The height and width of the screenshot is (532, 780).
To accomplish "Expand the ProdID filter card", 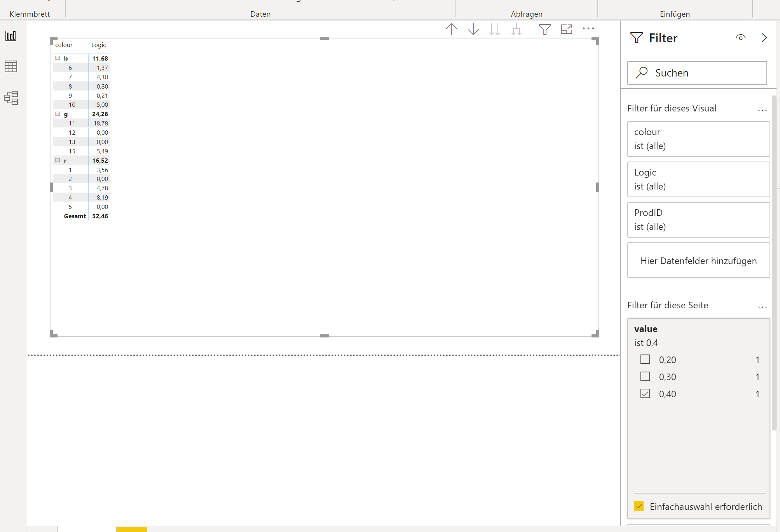I will [x=699, y=220].
